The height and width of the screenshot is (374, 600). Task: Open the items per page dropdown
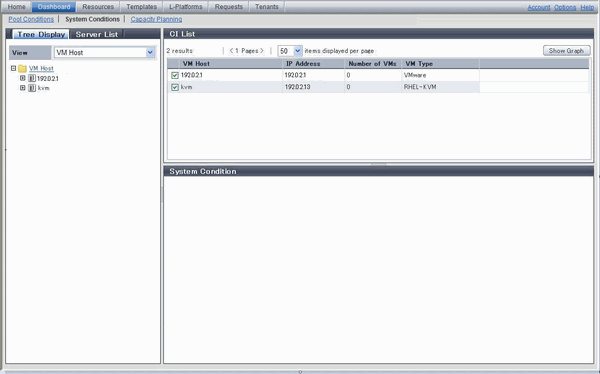290,51
